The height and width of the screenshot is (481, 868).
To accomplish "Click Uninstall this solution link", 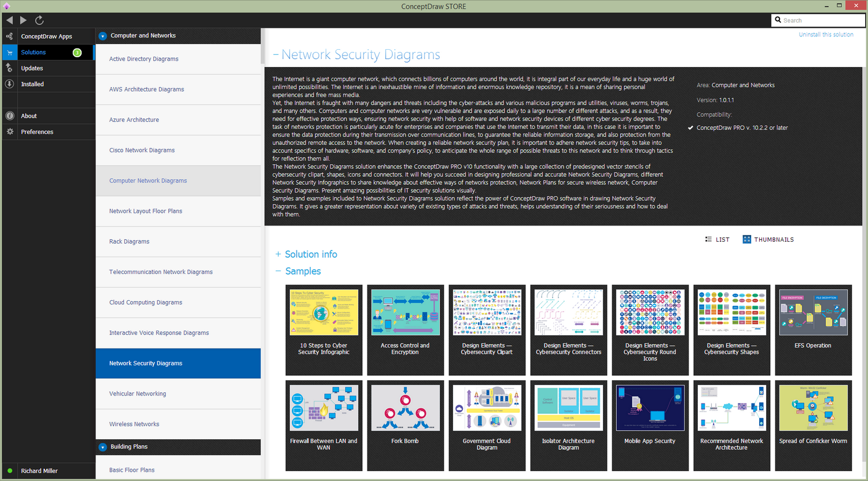I will coord(826,35).
